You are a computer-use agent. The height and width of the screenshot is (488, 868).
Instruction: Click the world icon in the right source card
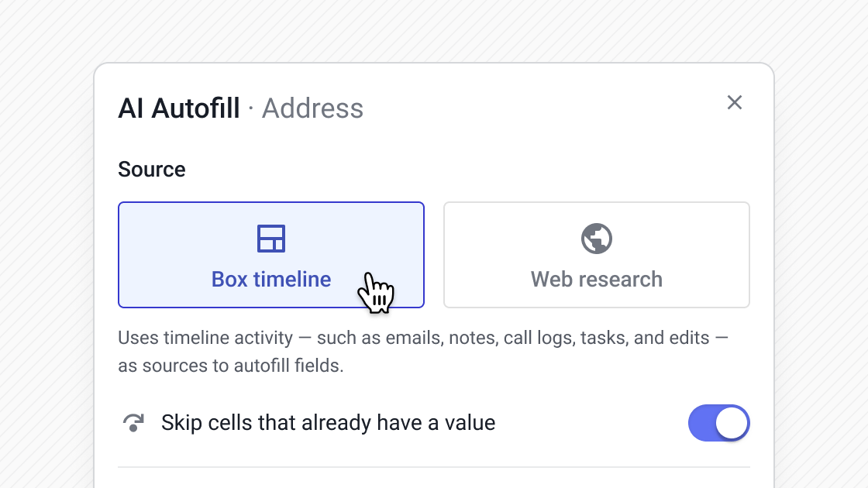click(x=596, y=239)
